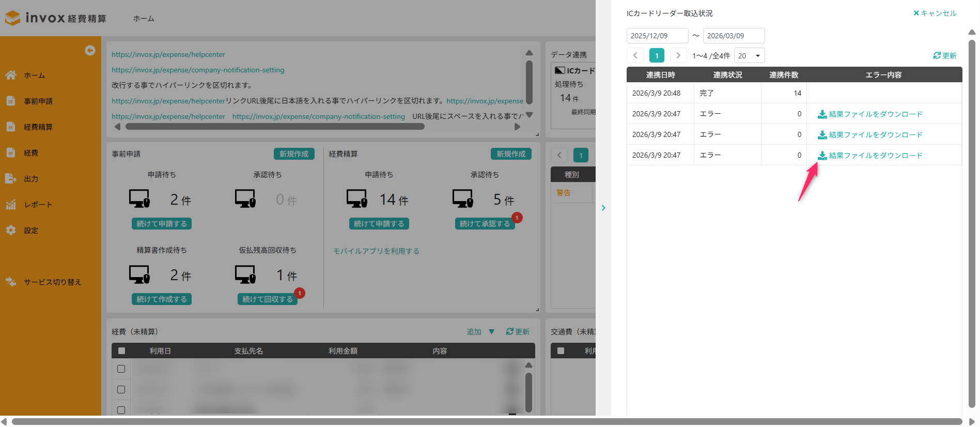Download the result file for the last error row
This screenshot has width=980, height=427.
pos(870,155)
